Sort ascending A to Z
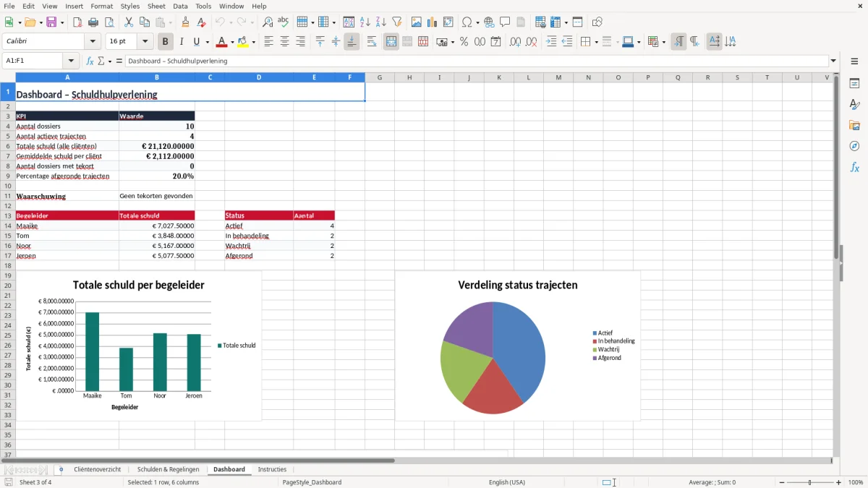 (365, 22)
